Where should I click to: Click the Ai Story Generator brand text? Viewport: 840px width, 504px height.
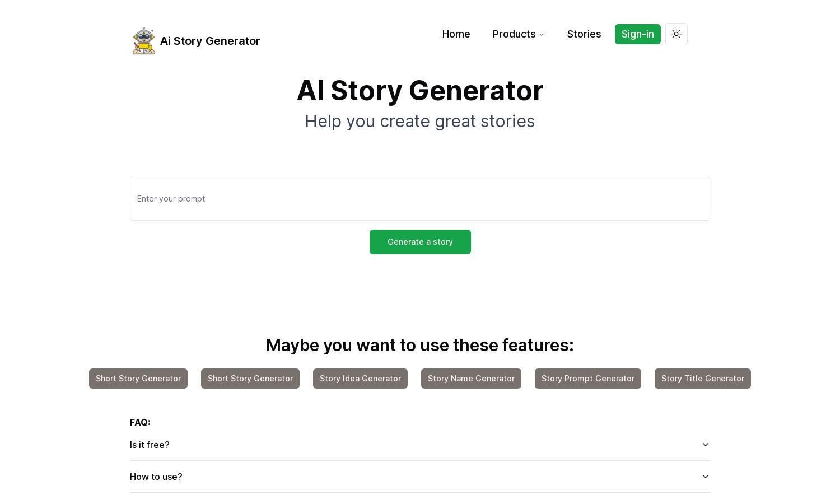coord(210,41)
